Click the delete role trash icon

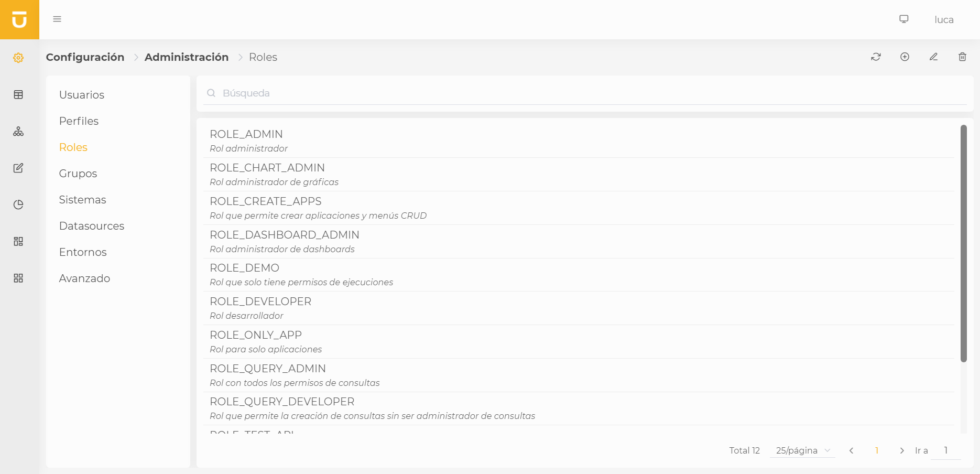(x=962, y=57)
